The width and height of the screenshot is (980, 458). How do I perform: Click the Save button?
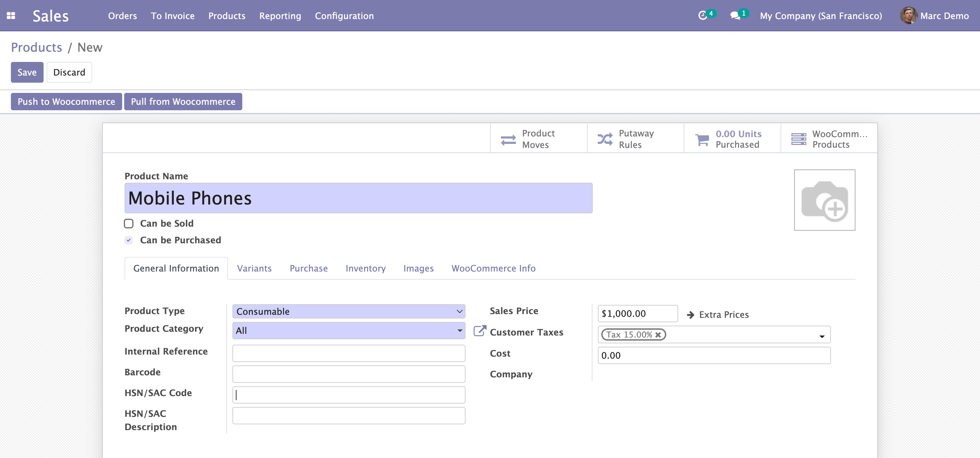(27, 72)
